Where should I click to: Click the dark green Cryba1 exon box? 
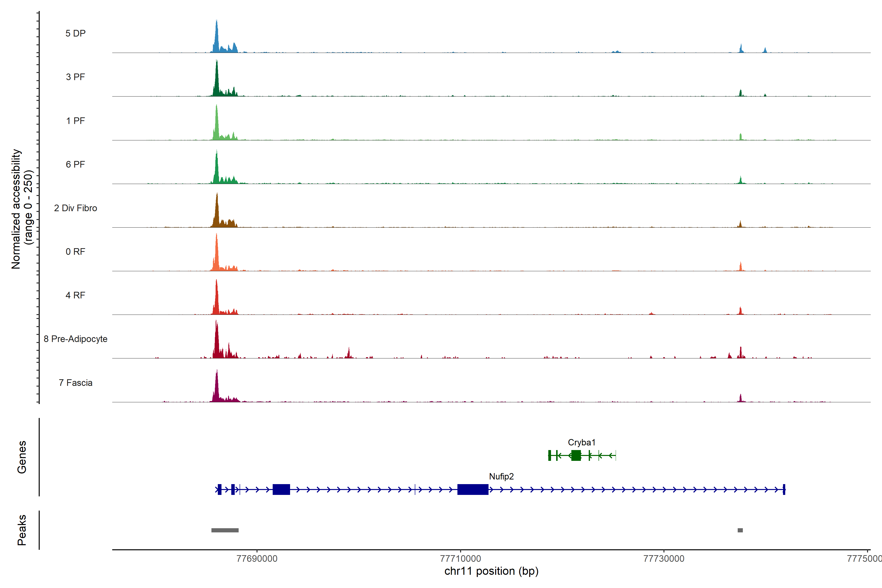pos(576,456)
